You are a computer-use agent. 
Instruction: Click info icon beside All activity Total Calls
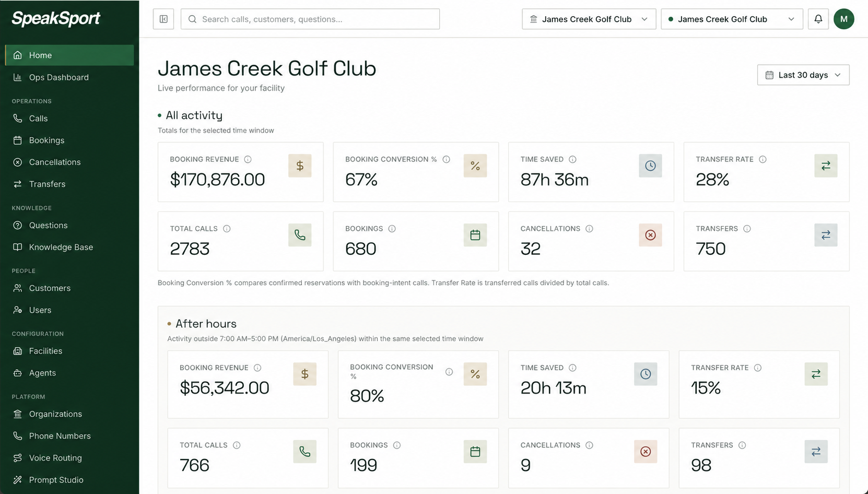227,229
